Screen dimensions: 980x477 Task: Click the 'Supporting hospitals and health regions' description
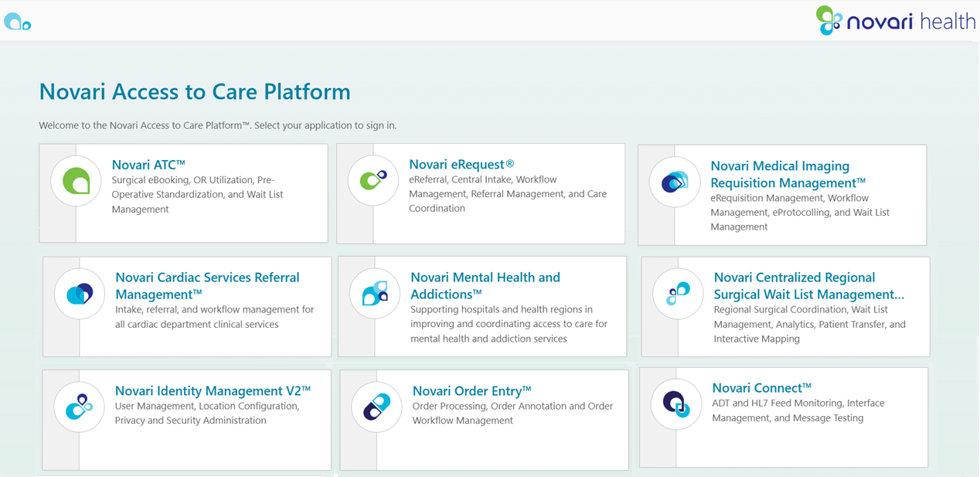click(x=509, y=324)
